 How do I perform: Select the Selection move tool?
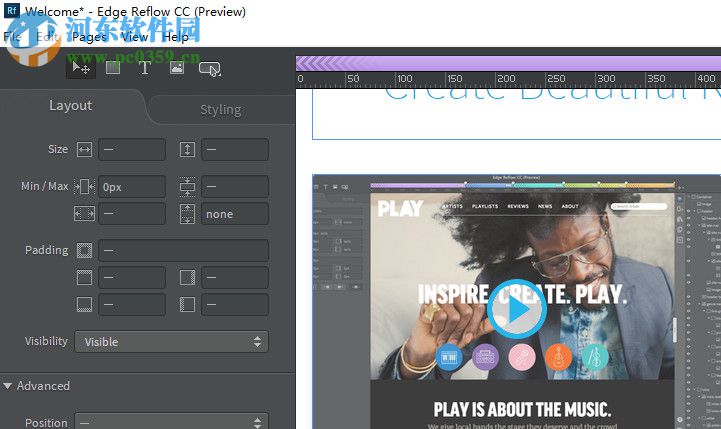81,68
